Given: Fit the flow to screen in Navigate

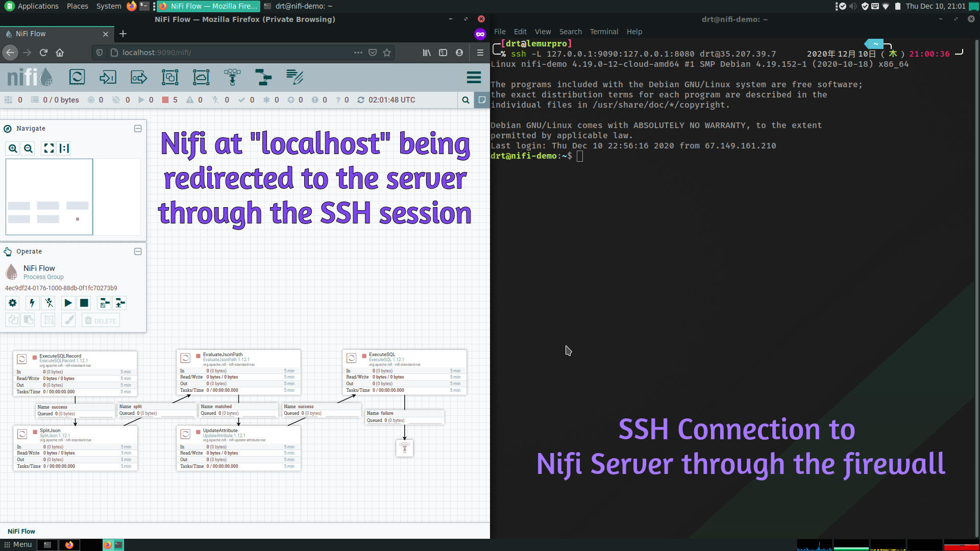Looking at the screenshot, I should pos(48,148).
